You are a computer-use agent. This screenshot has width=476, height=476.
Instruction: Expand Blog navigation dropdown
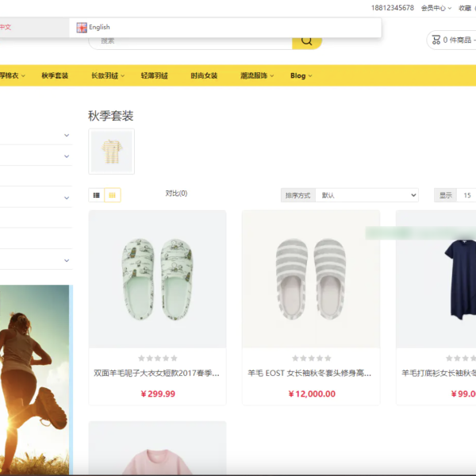coord(301,75)
